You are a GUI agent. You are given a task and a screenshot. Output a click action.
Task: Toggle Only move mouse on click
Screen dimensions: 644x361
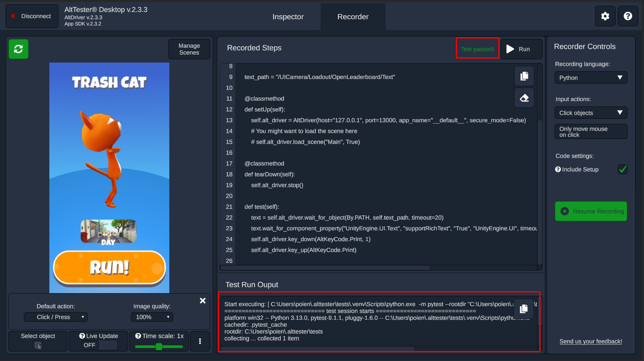pos(591,132)
